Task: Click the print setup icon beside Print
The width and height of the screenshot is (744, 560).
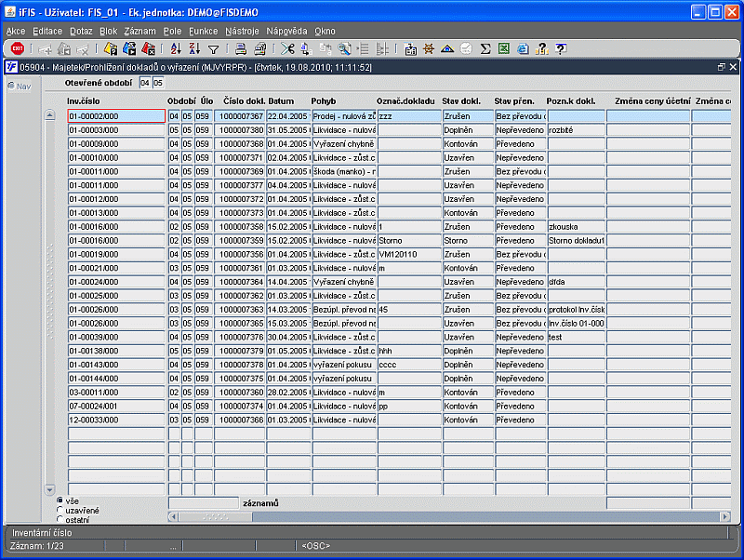Action: click(259, 48)
